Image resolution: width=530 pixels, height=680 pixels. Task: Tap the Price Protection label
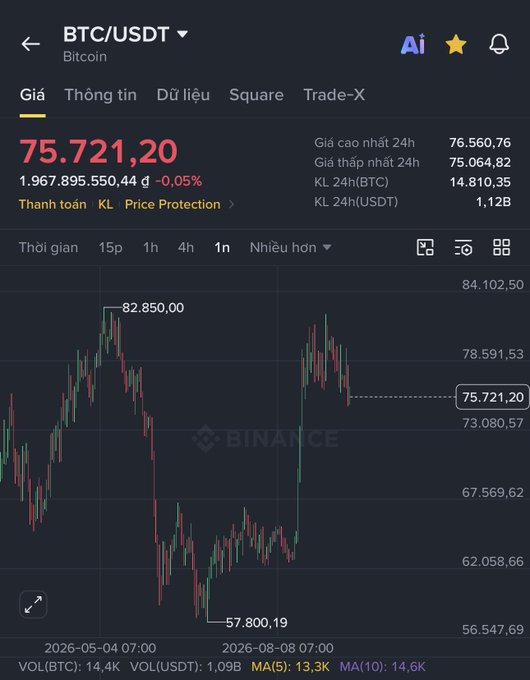click(x=173, y=204)
